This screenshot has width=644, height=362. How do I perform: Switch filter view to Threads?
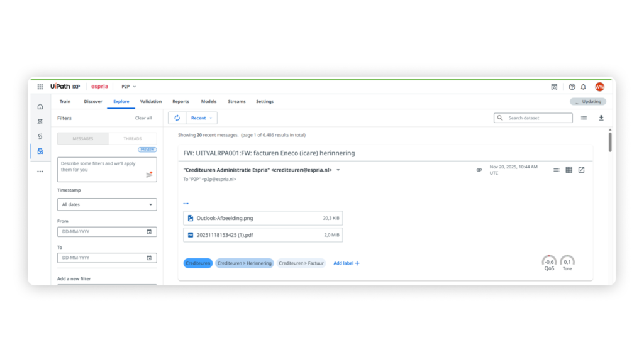132,138
